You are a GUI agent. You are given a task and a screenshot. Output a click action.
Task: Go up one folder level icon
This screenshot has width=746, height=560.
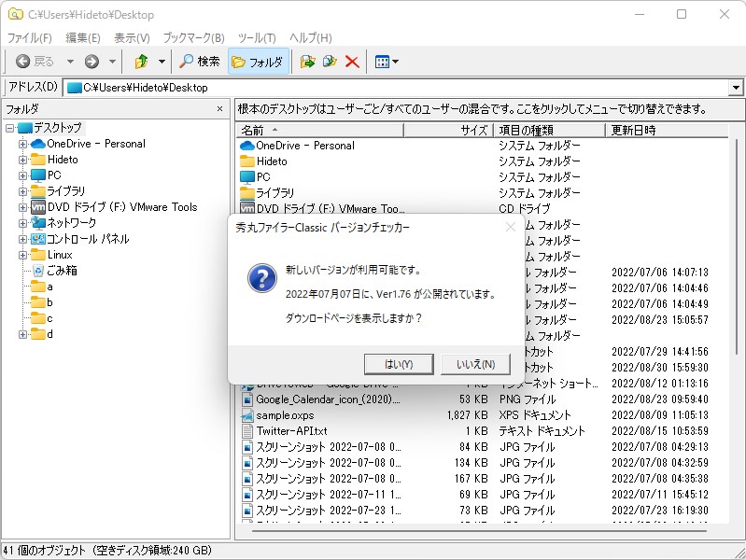pyautogui.click(x=141, y=62)
